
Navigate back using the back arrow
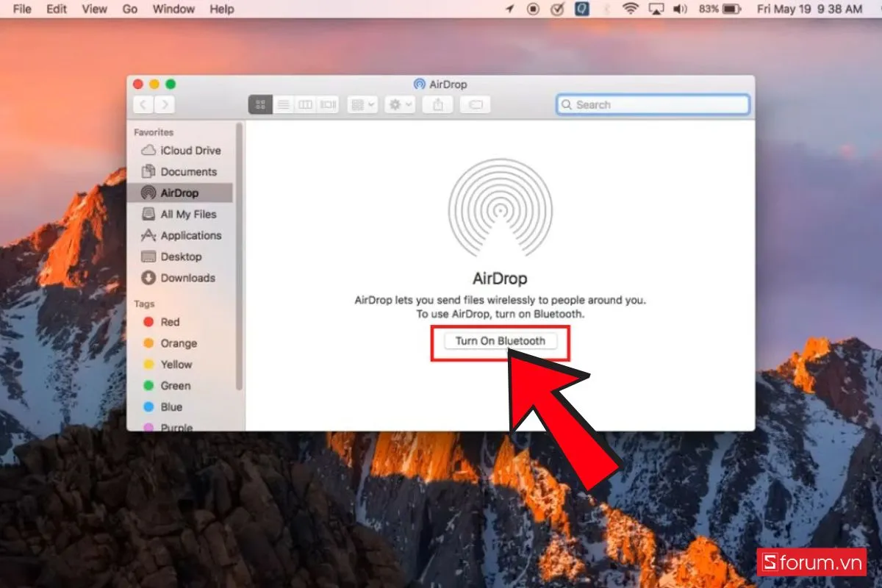(143, 104)
